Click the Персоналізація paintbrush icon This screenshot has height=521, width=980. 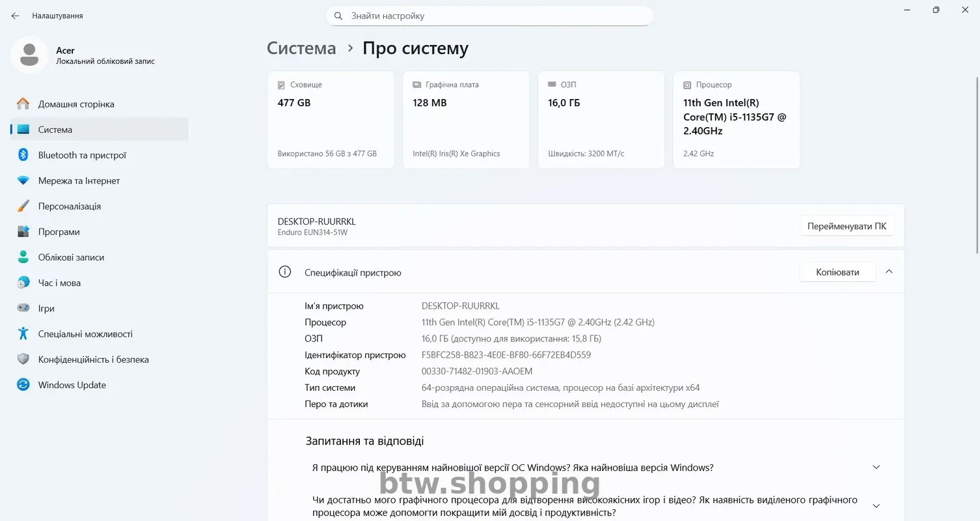23,206
